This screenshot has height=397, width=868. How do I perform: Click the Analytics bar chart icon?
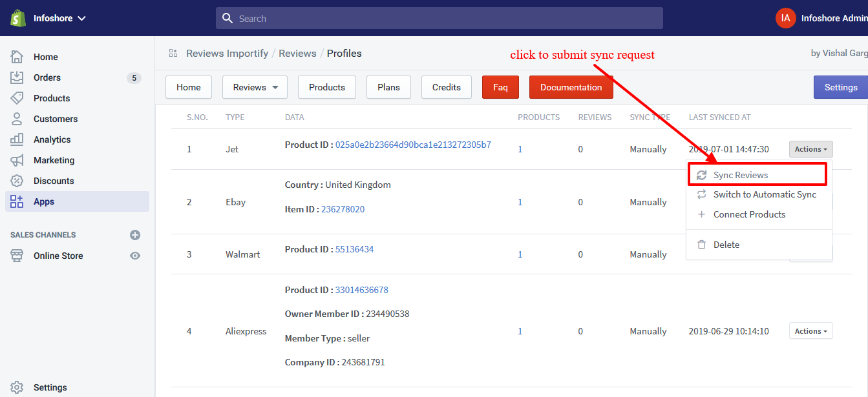tap(17, 139)
